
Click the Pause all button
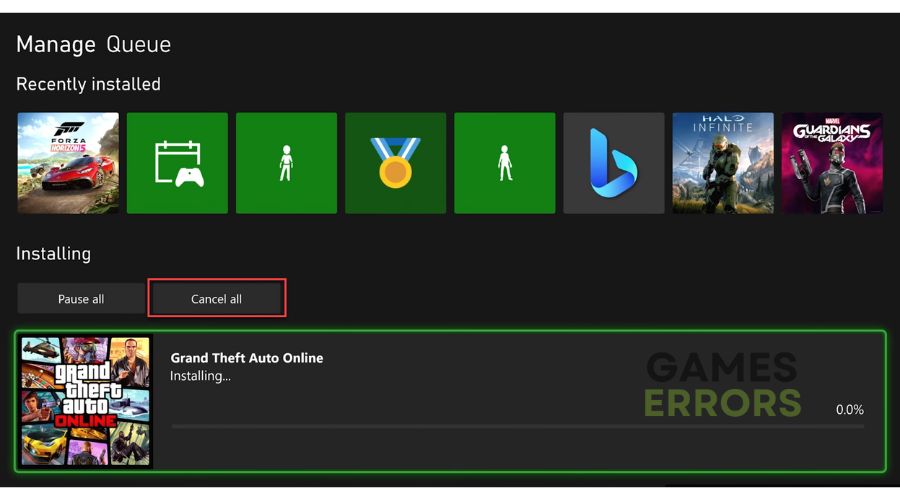81,299
